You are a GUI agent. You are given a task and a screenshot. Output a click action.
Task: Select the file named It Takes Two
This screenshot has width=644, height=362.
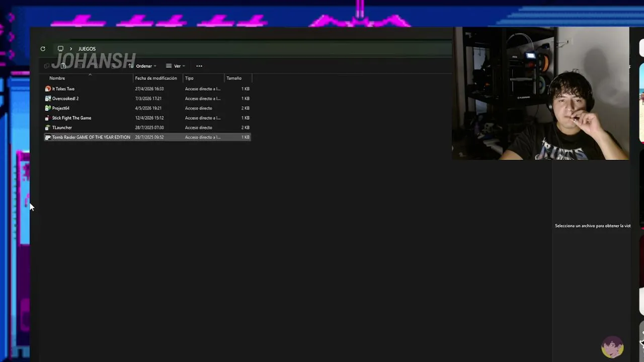(x=63, y=89)
